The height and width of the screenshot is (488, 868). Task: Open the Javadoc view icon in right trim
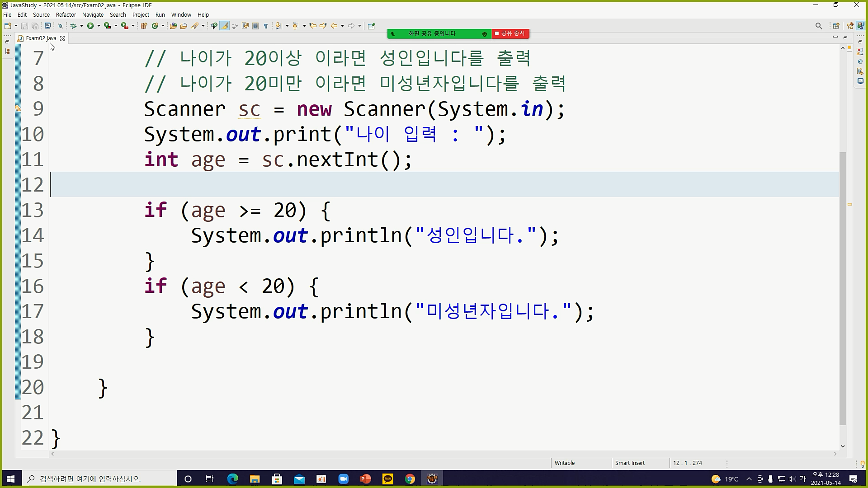860,61
